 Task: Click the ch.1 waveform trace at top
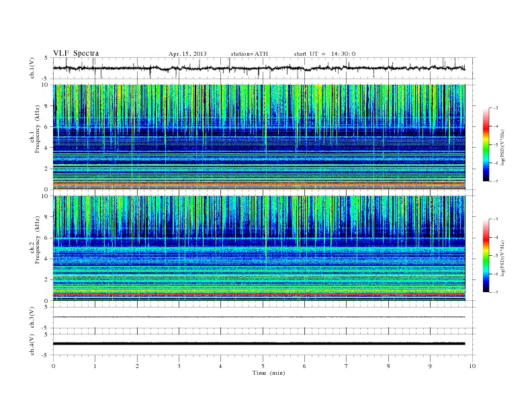click(259, 68)
